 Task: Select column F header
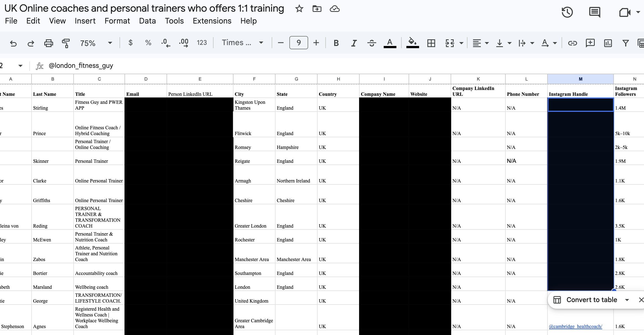[x=254, y=79]
